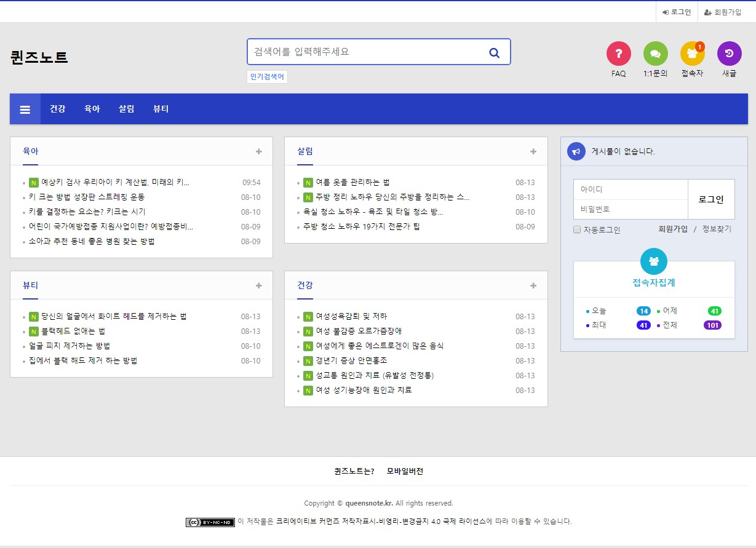Click the 인기검색어 button below search
The width and height of the screenshot is (756, 548).
(267, 77)
